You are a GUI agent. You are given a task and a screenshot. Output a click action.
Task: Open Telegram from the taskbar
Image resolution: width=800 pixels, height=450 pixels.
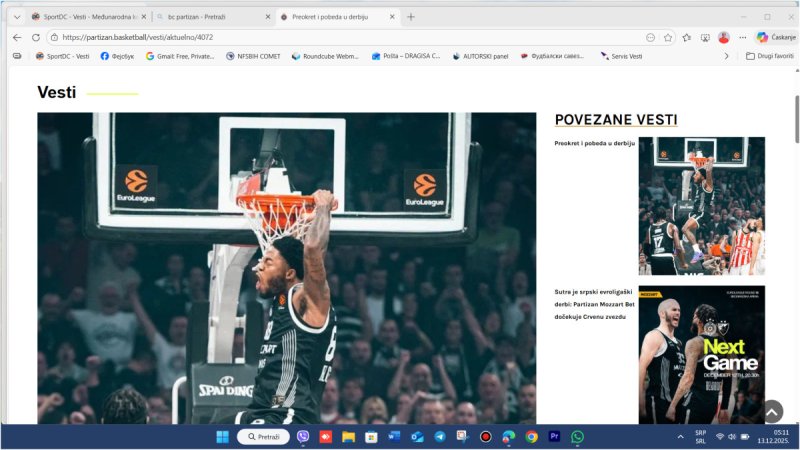(x=440, y=437)
